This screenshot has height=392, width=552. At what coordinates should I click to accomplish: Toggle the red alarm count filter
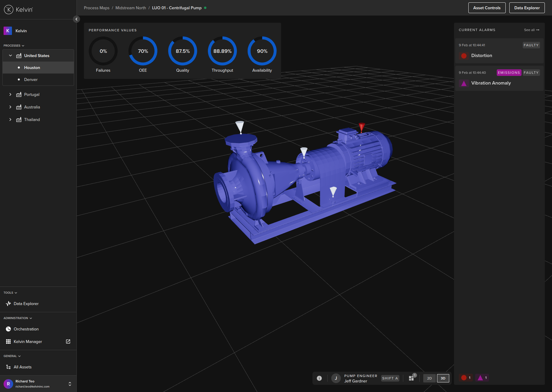[x=466, y=378]
